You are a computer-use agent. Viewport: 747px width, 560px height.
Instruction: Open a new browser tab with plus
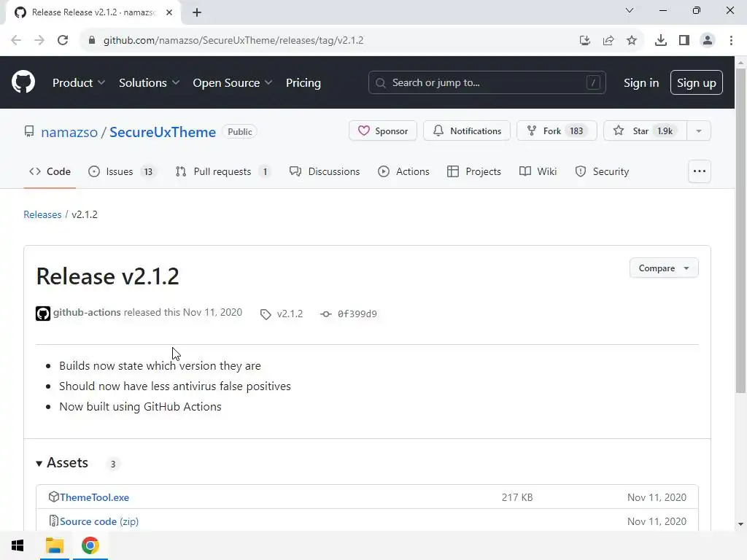pyautogui.click(x=197, y=12)
